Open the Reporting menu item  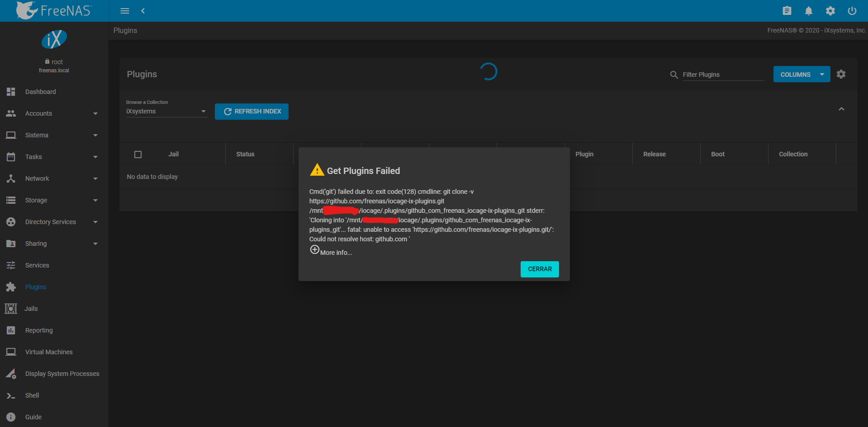(54, 330)
